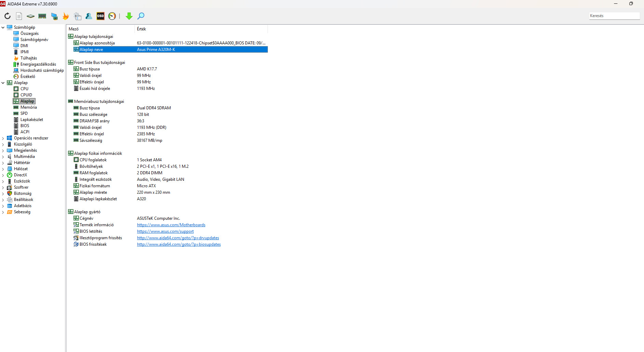Select Túlhajtás in the tree
This screenshot has width=644, height=352.
(29, 58)
